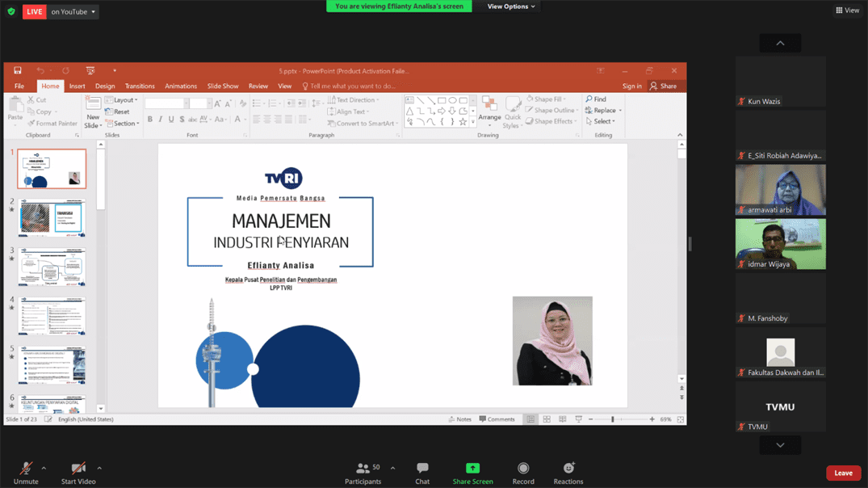Open the Section dropdown

tap(122, 124)
